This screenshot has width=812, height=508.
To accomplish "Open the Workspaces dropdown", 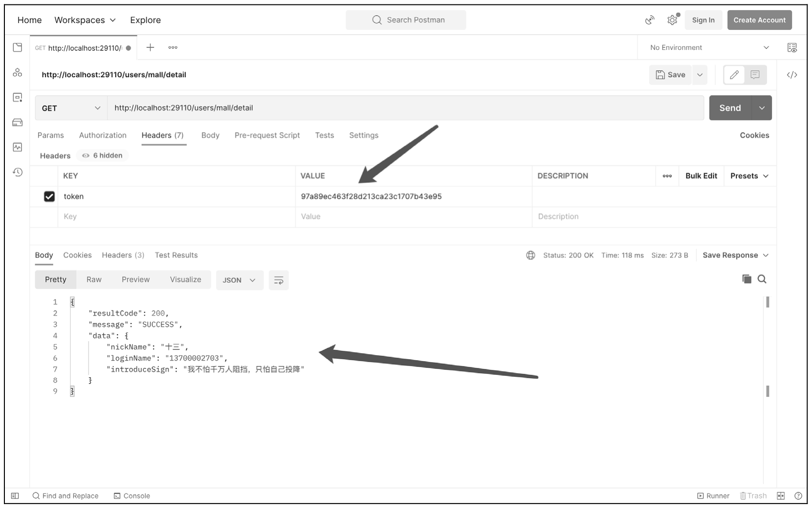I will [85, 20].
